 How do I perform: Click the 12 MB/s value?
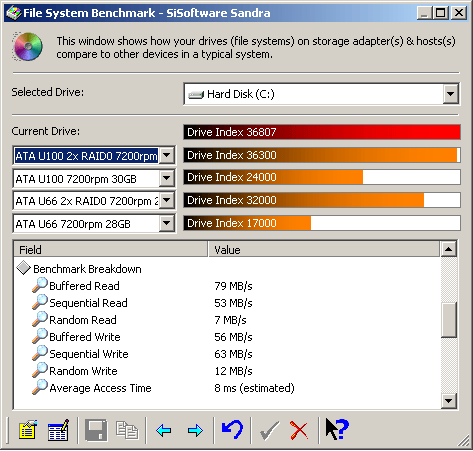pyautogui.click(x=233, y=371)
